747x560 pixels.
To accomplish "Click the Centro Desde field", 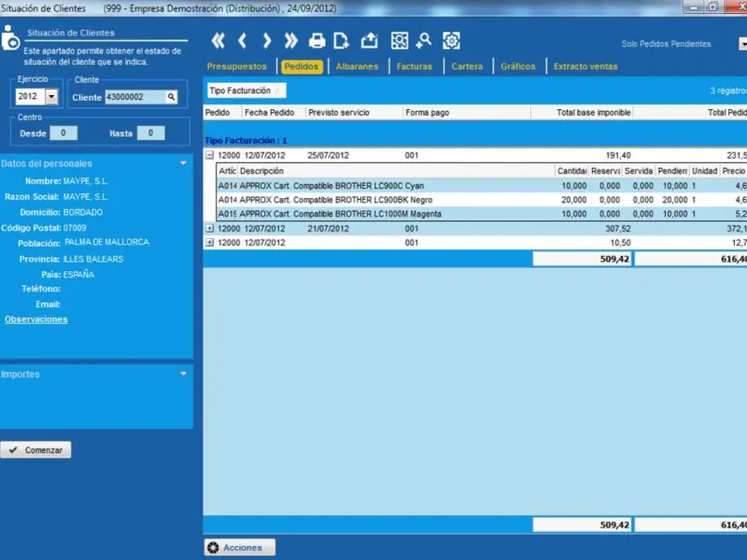I will [63, 133].
